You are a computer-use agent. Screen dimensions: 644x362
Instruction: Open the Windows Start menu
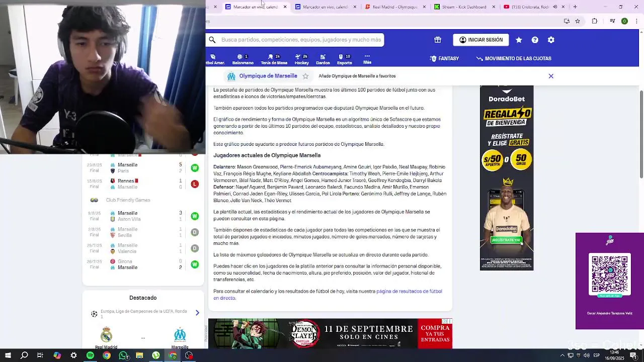click(8, 355)
